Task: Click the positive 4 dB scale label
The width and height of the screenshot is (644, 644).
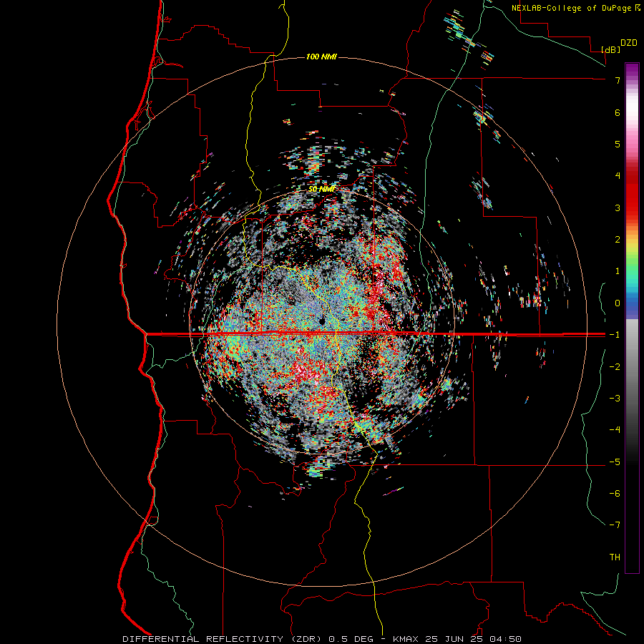Action: (x=618, y=176)
